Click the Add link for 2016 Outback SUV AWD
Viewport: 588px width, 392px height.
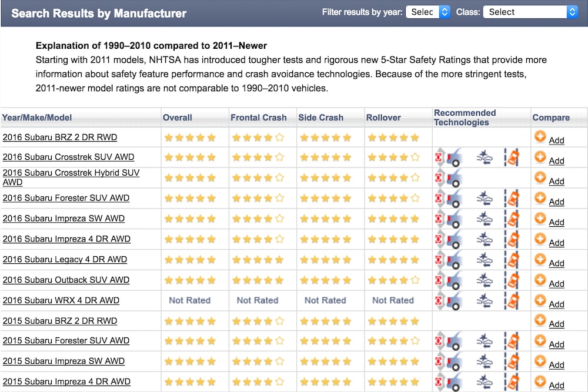(x=556, y=284)
